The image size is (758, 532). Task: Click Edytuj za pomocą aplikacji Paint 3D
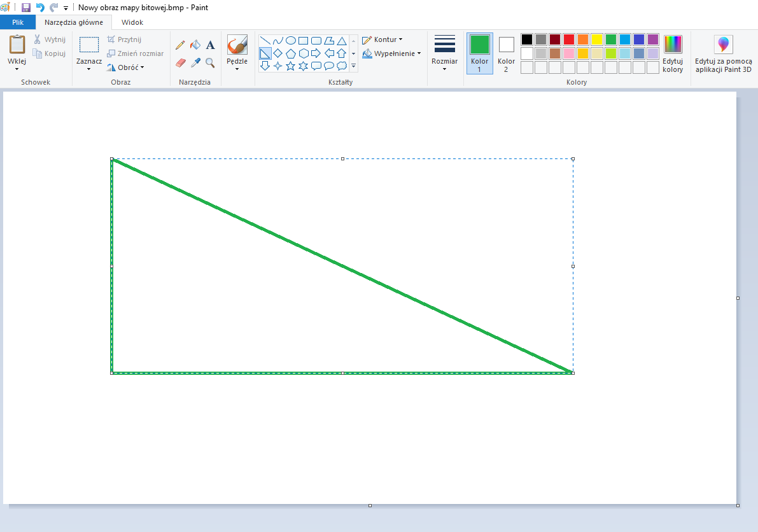tap(723, 53)
